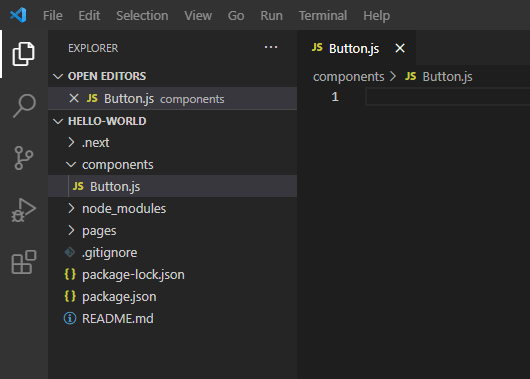This screenshot has height=379, width=530.
Task: Close the Button.js editor tab
Action: pyautogui.click(x=400, y=48)
